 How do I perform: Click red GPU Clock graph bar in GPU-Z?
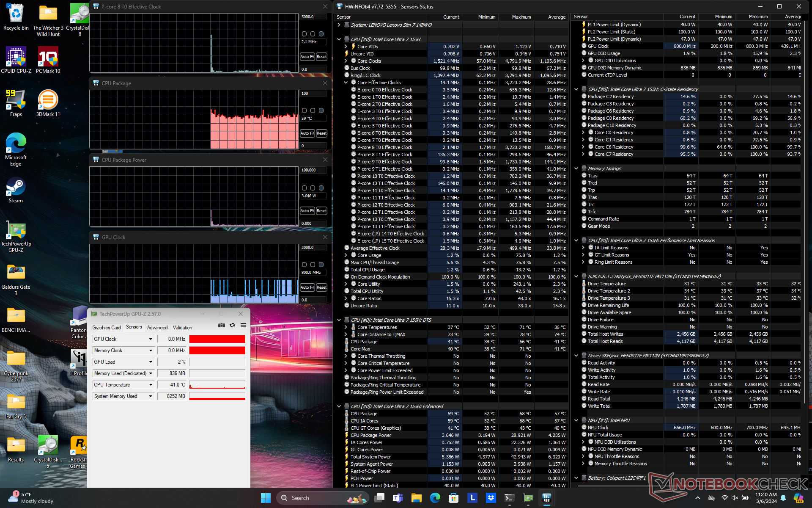click(217, 339)
